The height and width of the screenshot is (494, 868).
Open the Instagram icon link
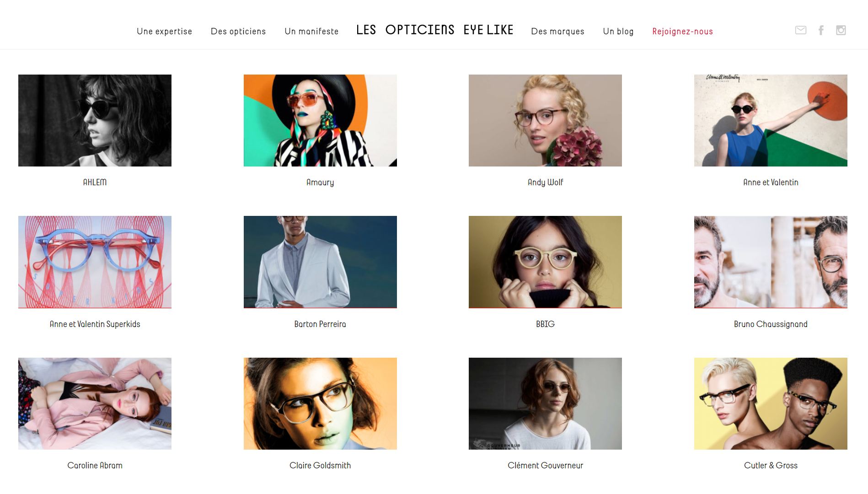[x=841, y=30]
